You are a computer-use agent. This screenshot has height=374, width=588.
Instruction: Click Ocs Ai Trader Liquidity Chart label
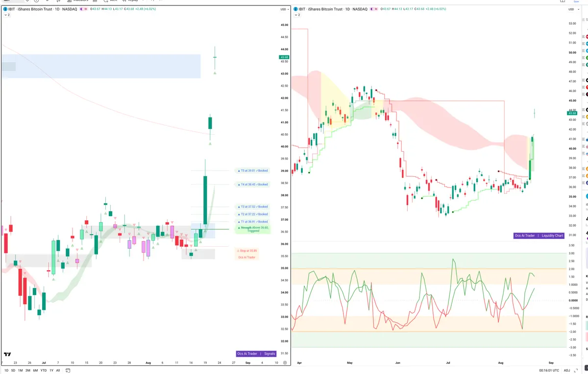tap(539, 235)
